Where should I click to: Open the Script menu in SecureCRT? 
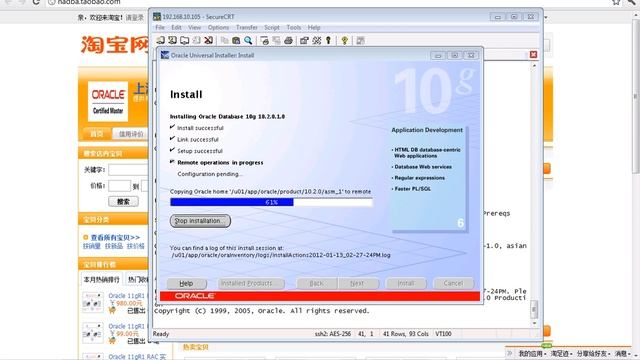pyautogui.click(x=272, y=27)
